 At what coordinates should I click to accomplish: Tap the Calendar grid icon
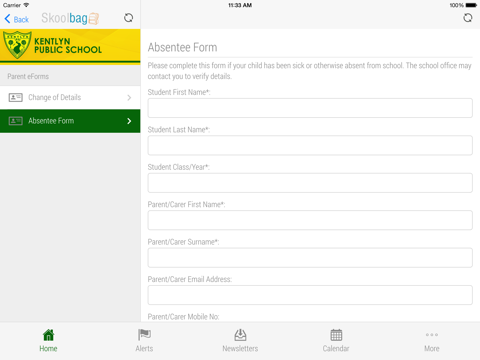(336, 335)
